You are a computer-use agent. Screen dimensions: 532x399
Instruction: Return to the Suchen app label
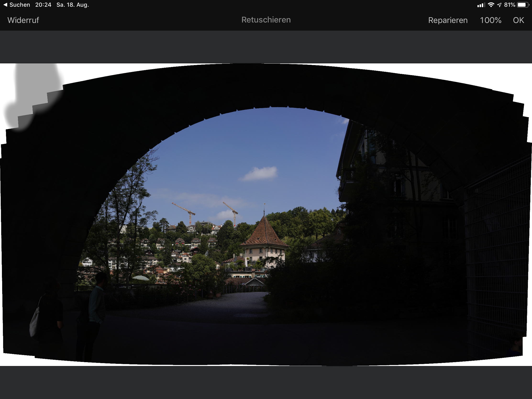click(x=20, y=5)
